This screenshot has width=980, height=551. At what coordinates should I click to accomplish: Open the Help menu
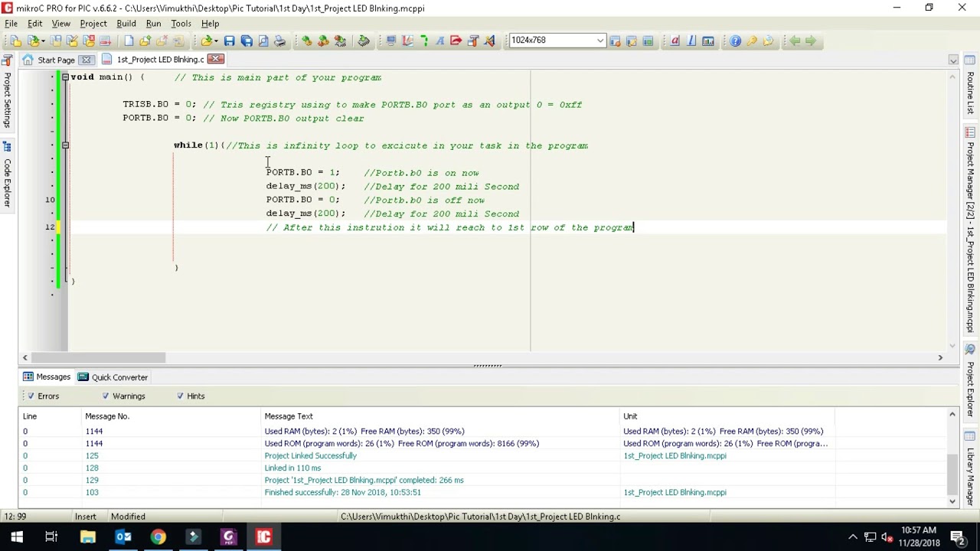coord(210,24)
